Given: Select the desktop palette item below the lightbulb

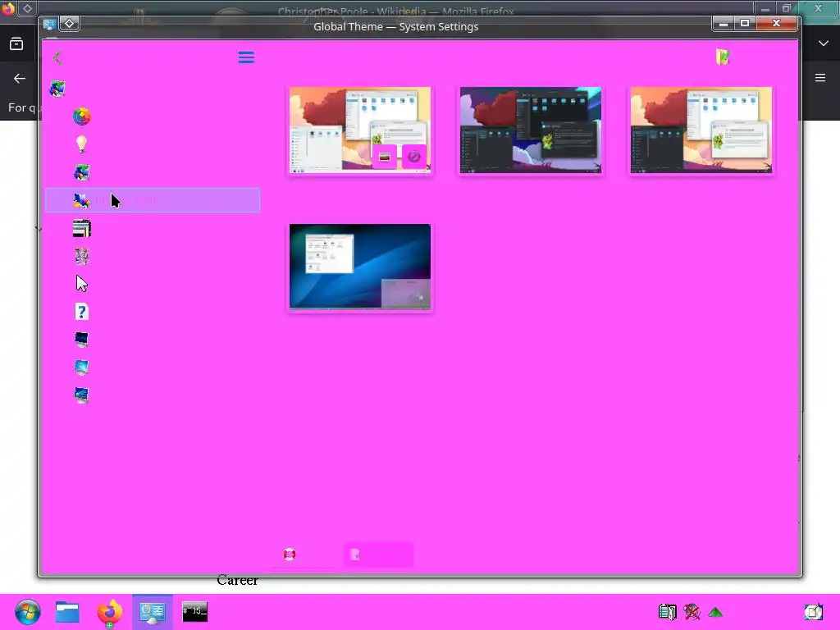Looking at the screenshot, I should pos(81,172).
